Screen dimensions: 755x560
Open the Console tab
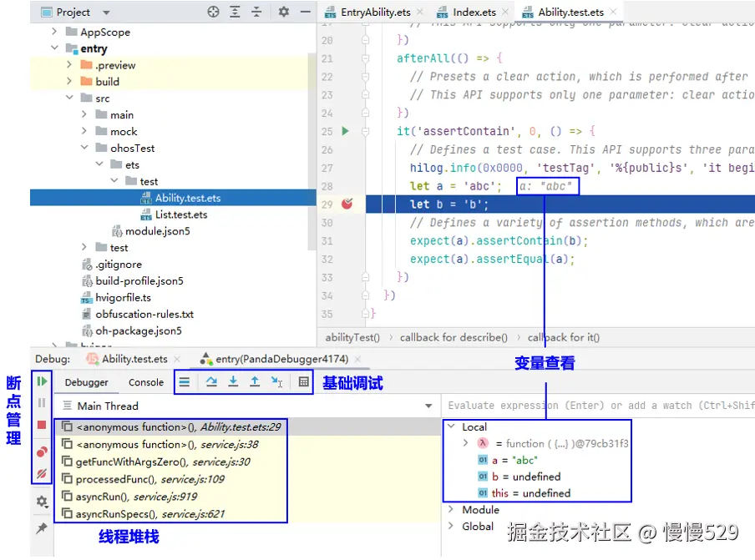[146, 382]
